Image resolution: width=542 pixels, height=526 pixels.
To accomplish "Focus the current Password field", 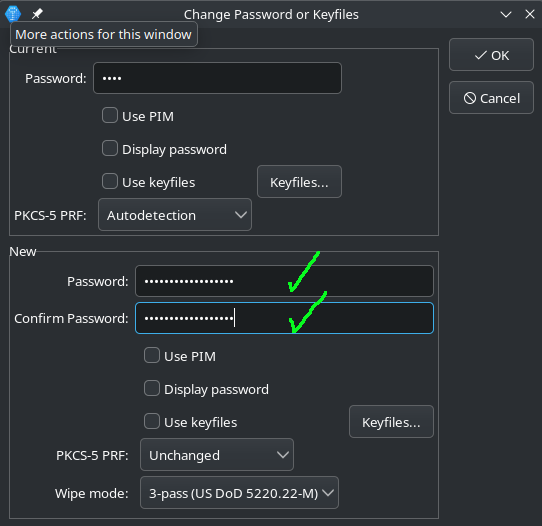I will coord(217,78).
